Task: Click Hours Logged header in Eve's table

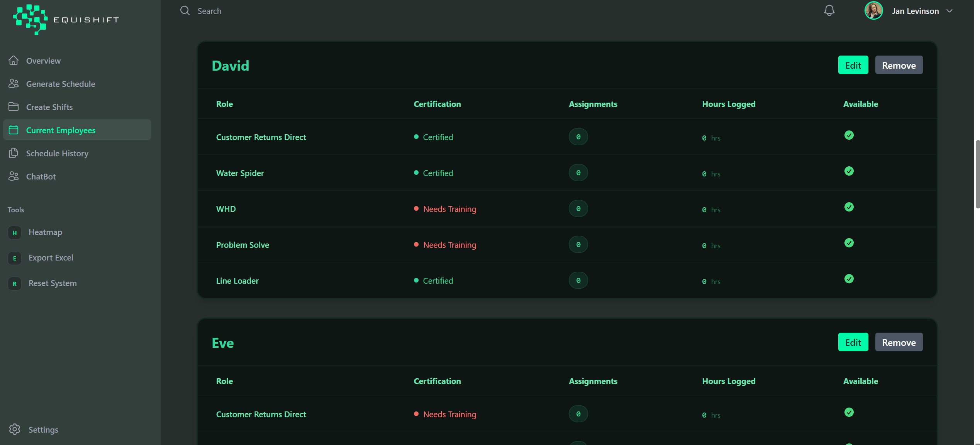Action: 729,381
